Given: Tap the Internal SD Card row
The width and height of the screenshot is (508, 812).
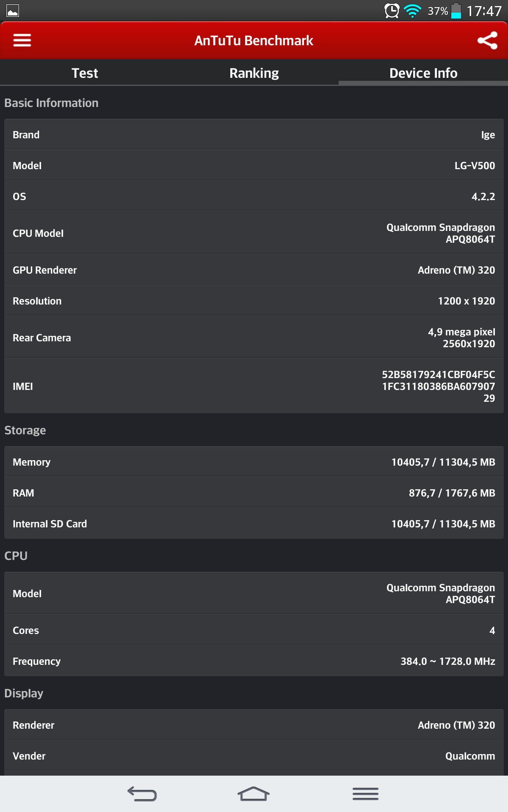Looking at the screenshot, I should [x=254, y=524].
